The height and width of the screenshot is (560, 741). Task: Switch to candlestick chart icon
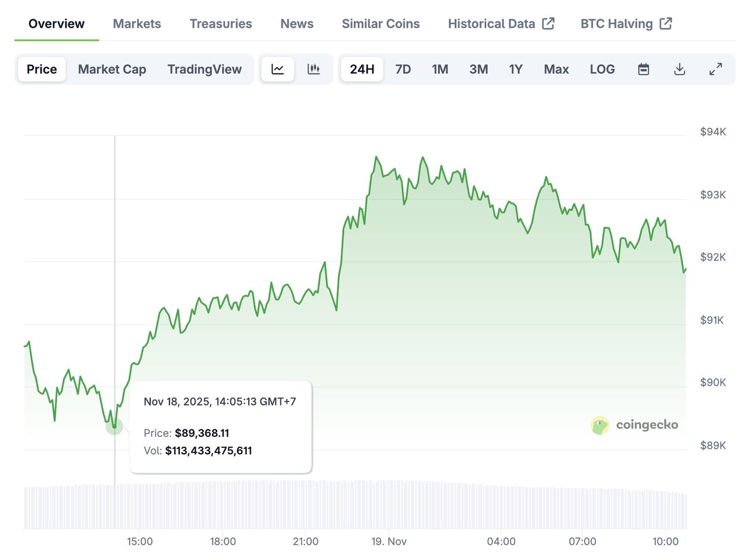tap(314, 69)
